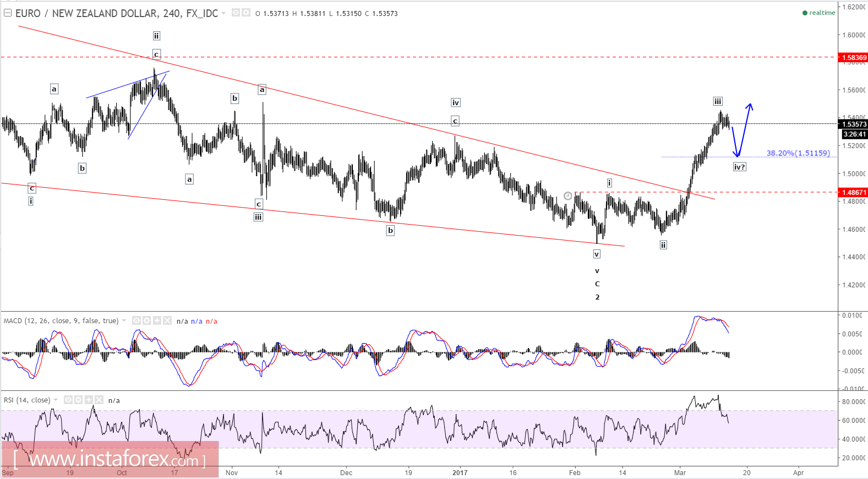Click the red 1.58369 price label
The image size is (868, 479).
(x=853, y=57)
